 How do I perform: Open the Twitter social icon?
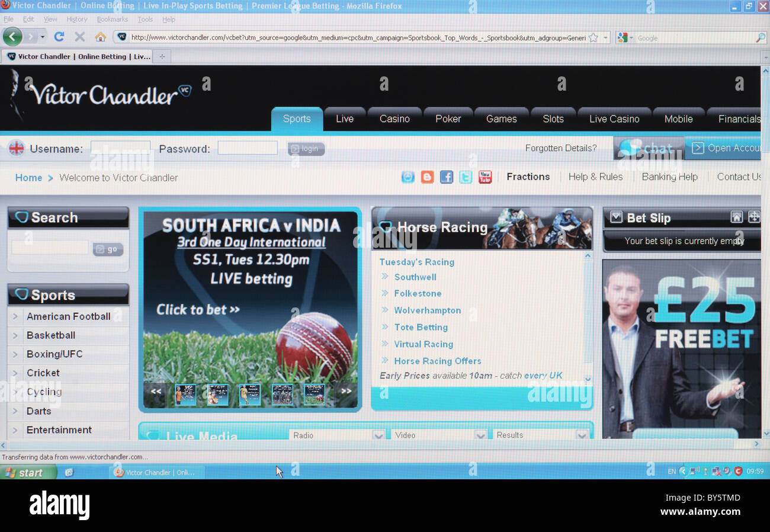(x=466, y=177)
